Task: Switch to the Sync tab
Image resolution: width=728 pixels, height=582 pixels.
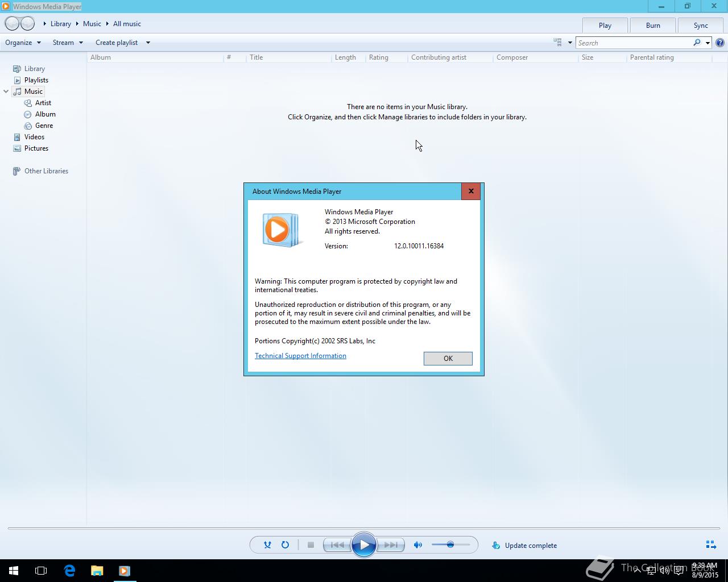Action: click(x=701, y=26)
